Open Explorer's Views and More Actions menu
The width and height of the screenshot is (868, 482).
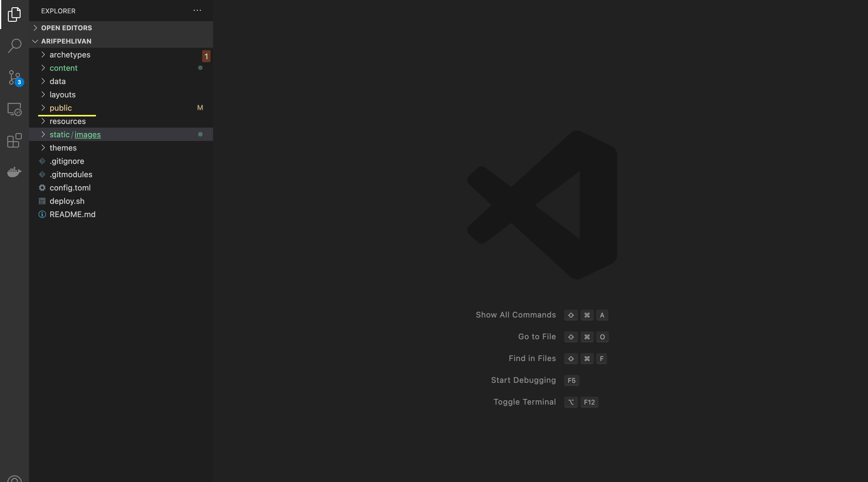click(x=197, y=11)
